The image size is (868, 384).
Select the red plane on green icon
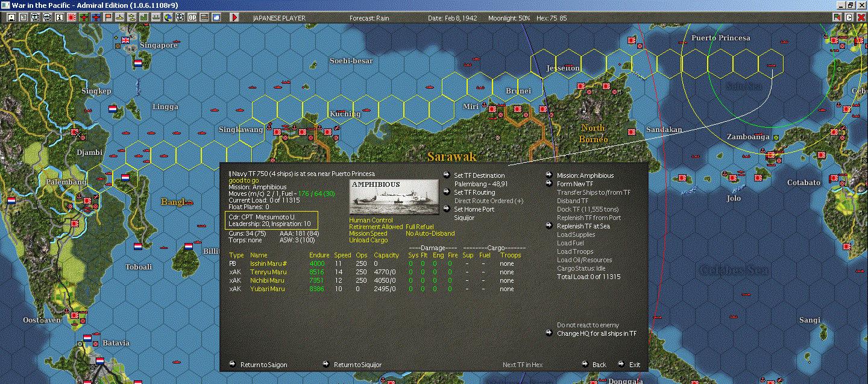[x=84, y=17]
